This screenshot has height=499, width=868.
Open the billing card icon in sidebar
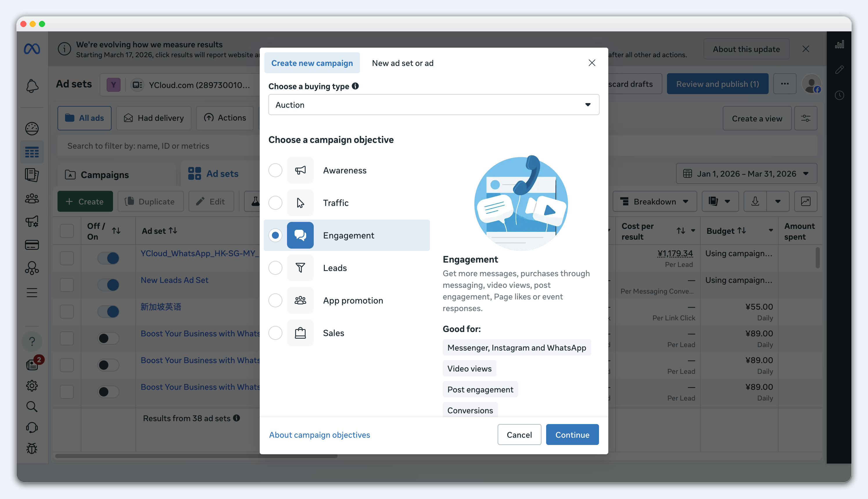click(x=32, y=245)
